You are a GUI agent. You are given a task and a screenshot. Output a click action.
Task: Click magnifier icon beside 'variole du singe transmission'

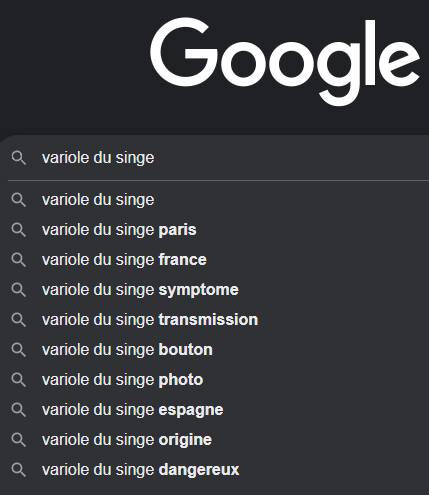click(x=19, y=320)
